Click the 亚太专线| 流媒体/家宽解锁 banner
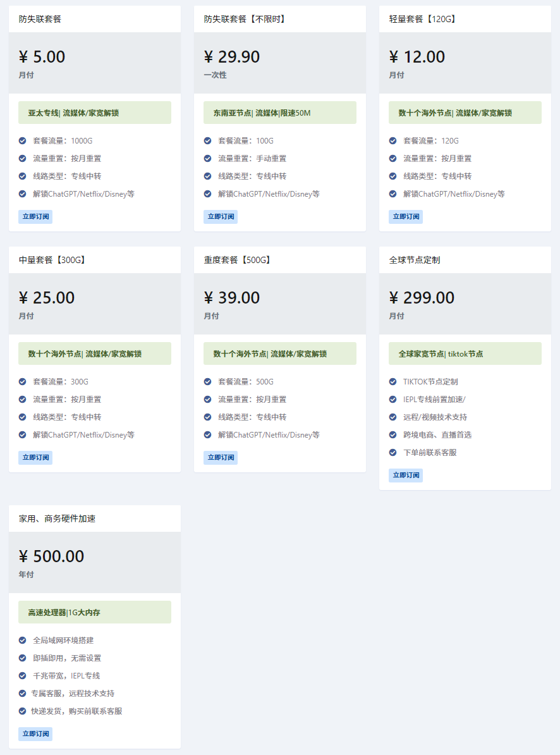560x755 pixels. (95, 113)
